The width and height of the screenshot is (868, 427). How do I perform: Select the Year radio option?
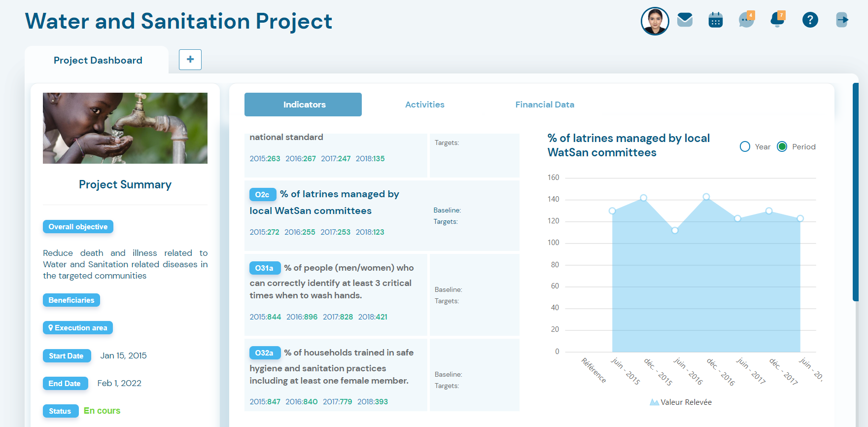745,146
